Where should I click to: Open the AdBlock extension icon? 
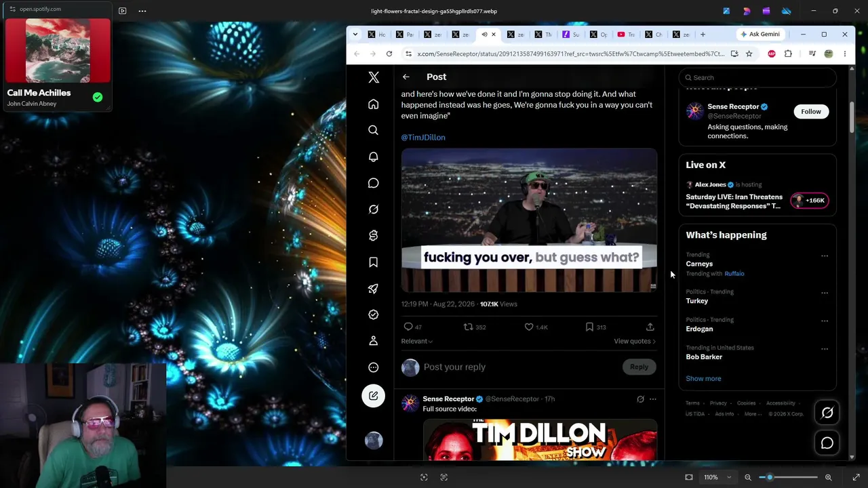772,54
